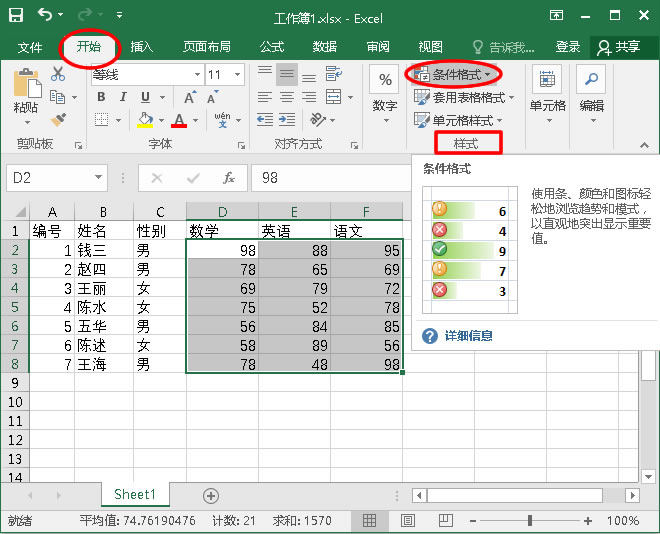Add new sheet with plus icon
This screenshot has width=660, height=534.
point(211,496)
